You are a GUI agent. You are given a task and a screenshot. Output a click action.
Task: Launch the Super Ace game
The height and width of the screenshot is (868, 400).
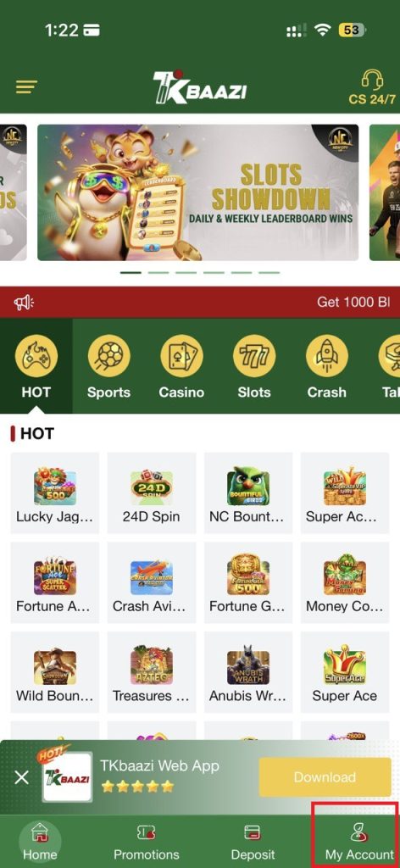(345, 672)
